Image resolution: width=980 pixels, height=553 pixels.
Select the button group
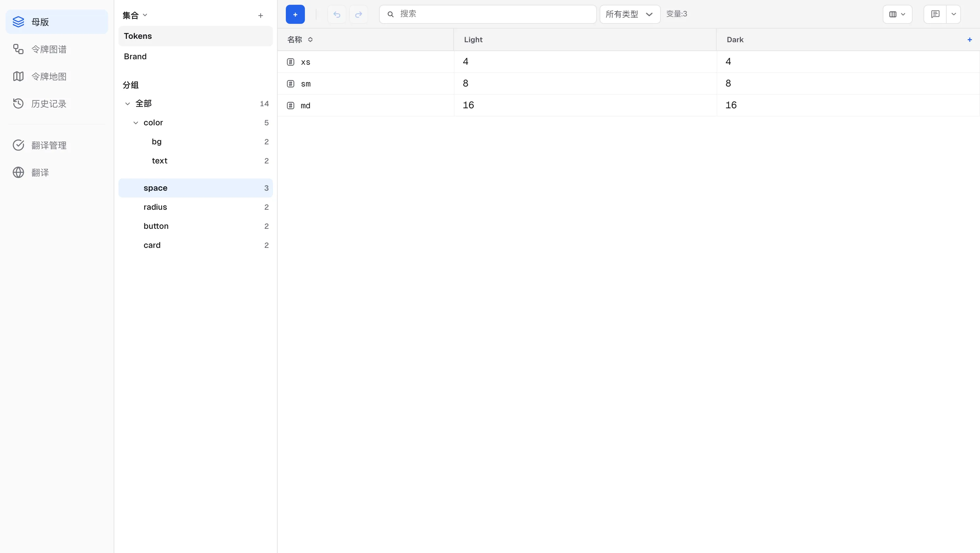click(196, 226)
